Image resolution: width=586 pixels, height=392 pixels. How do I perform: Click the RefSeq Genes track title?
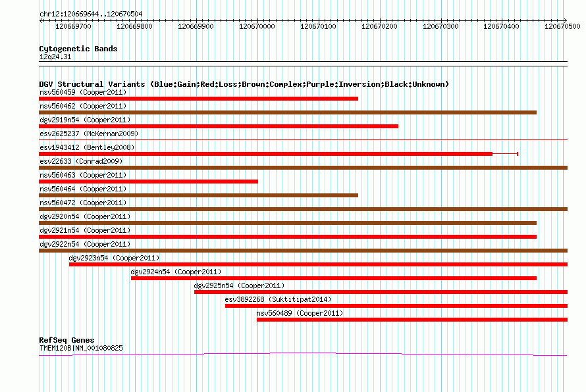tap(67, 340)
